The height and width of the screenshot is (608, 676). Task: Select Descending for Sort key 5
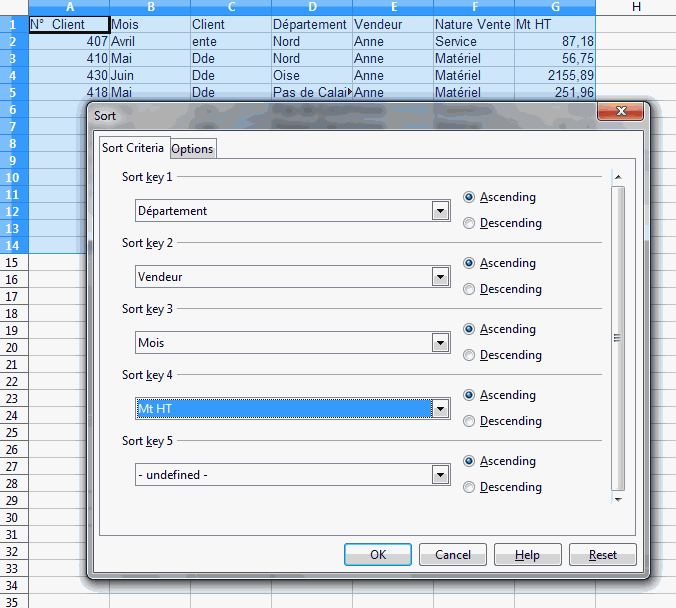(x=470, y=487)
